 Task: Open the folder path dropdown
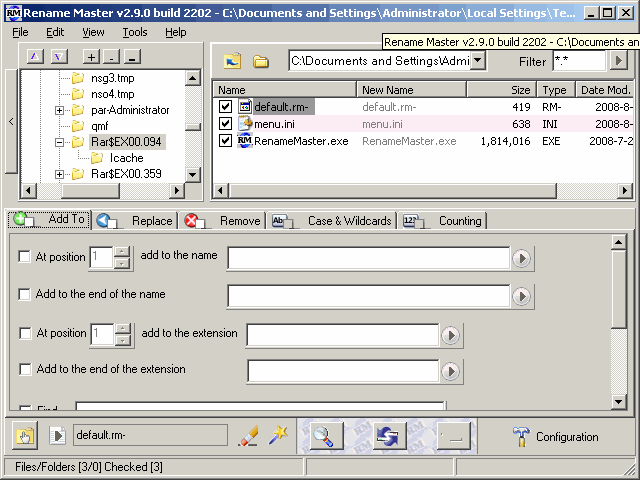point(477,61)
